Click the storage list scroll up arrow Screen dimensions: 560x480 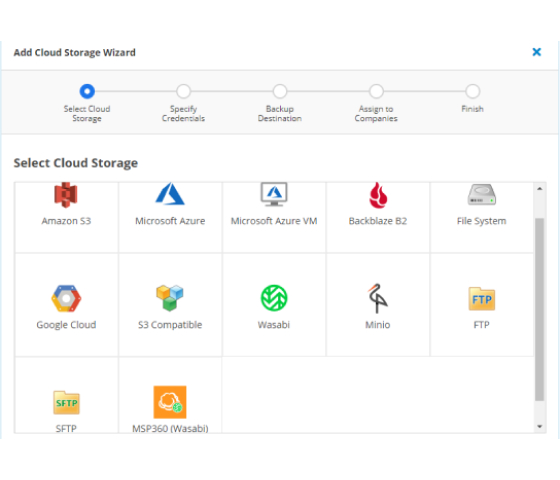540,189
